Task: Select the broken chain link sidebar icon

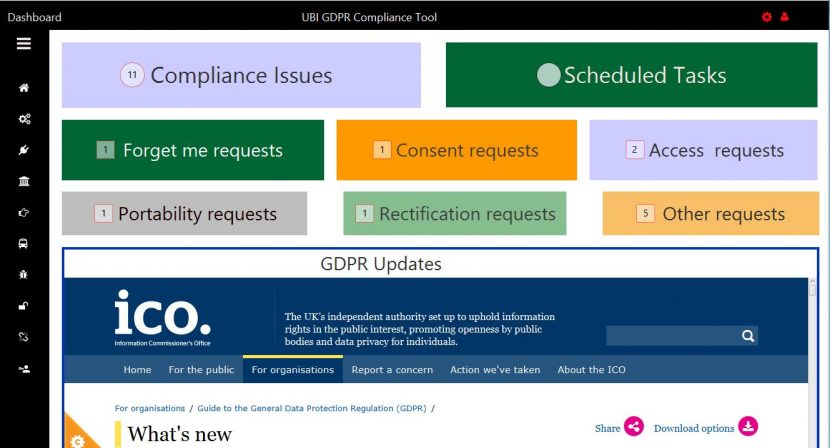Action: 23,337
